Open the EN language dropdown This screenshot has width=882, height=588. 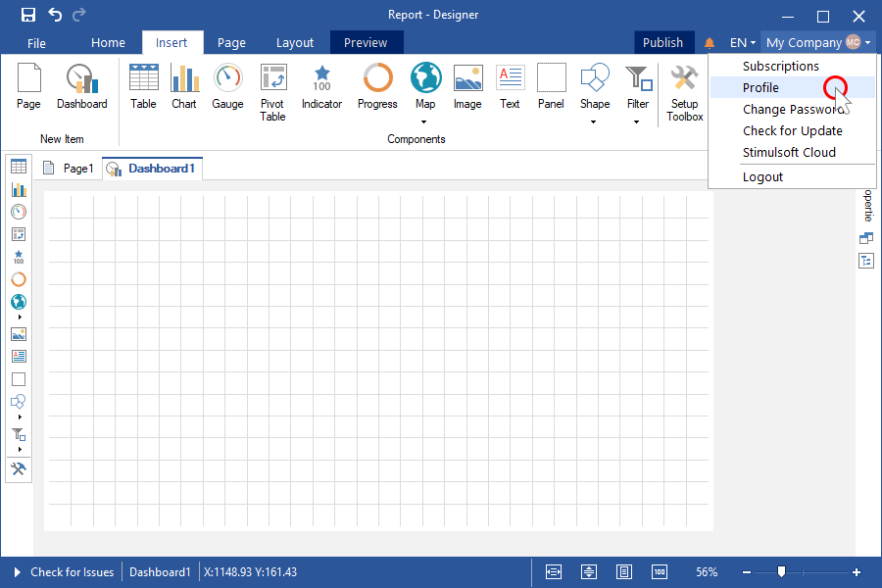(743, 43)
